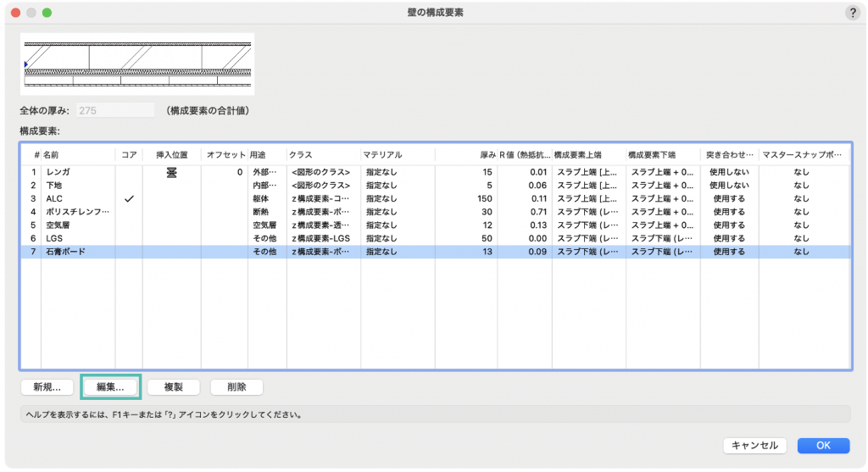Select the LGS component row
The height and width of the screenshot is (472, 868).
pyautogui.click(x=76, y=239)
